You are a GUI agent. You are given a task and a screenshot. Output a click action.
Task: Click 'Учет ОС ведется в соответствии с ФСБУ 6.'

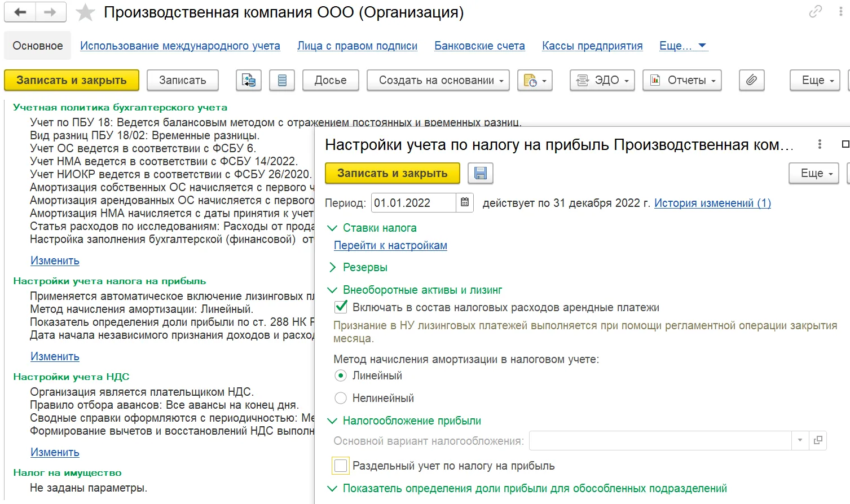coord(143,148)
